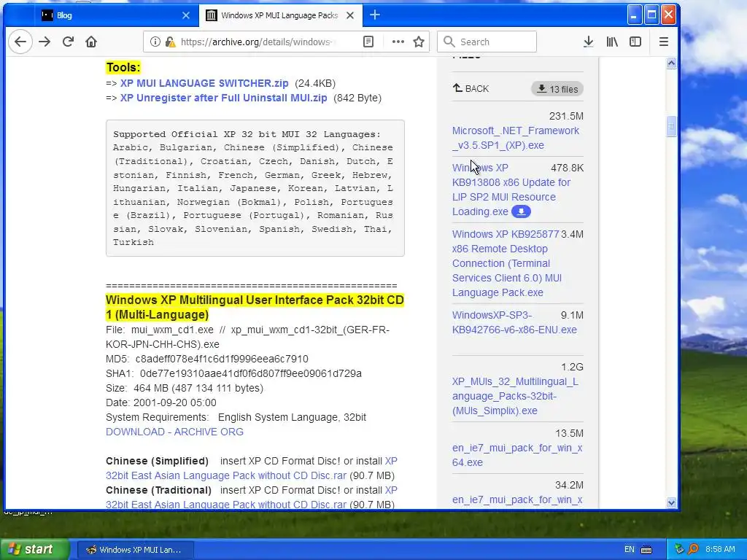Click the blue download badge next to Loading.exe
The height and width of the screenshot is (560, 747).
(521, 211)
